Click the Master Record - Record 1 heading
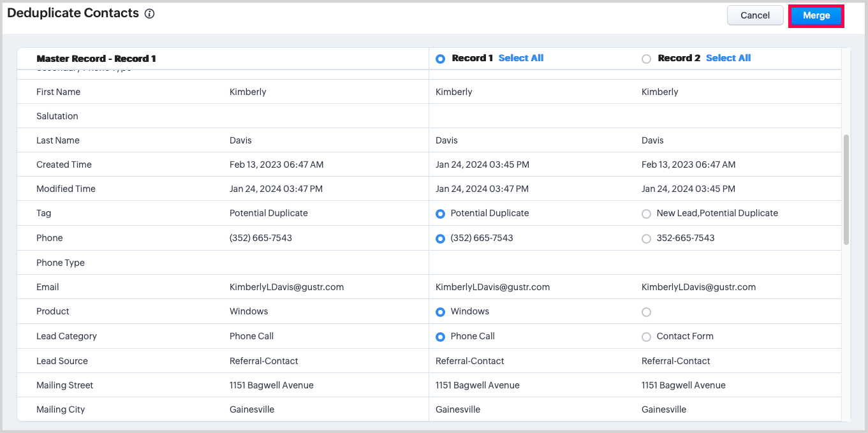The width and height of the screenshot is (868, 433). [x=96, y=59]
